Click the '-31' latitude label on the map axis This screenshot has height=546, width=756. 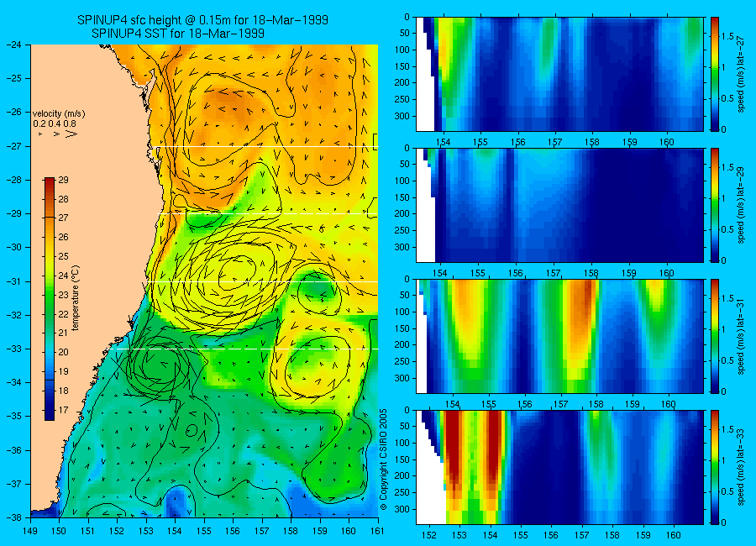pos(13,281)
